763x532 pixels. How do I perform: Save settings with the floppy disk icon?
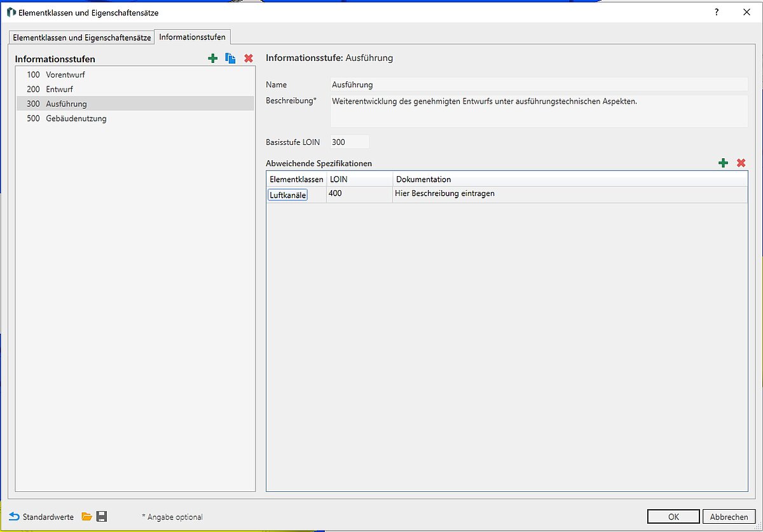coord(102,517)
